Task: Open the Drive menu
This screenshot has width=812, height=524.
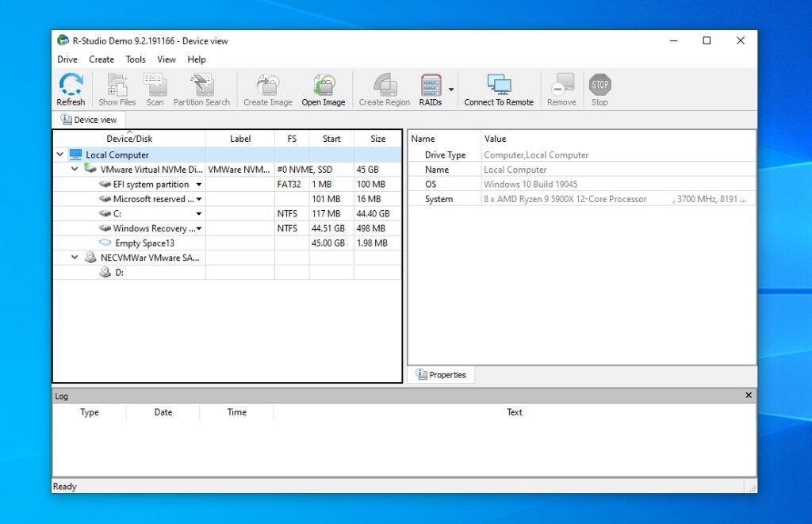Action: click(67, 59)
